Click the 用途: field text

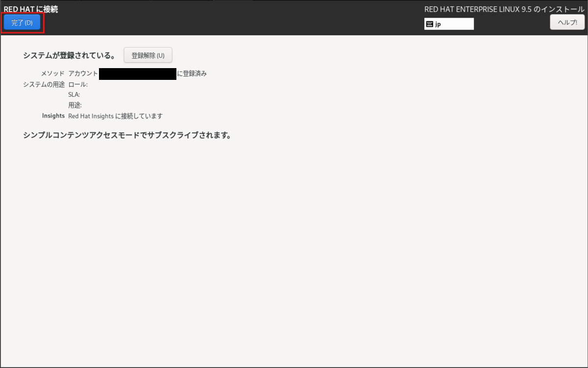coord(75,105)
